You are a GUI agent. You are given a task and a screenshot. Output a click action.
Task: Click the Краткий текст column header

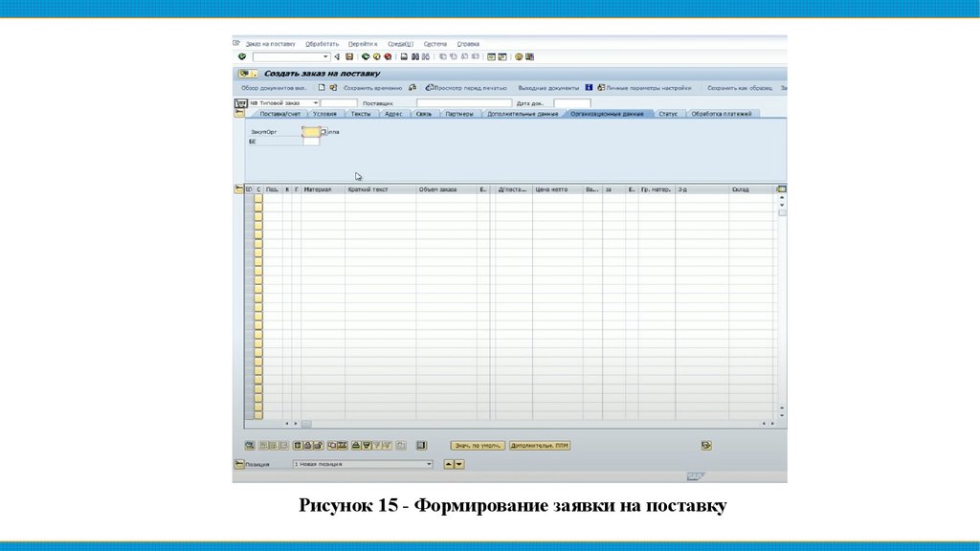(x=380, y=189)
